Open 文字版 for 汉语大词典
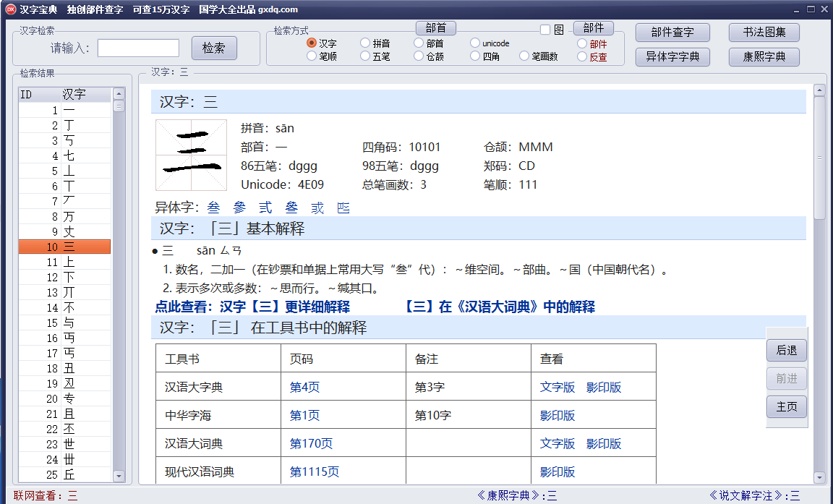This screenshot has width=833, height=504. pos(558,443)
